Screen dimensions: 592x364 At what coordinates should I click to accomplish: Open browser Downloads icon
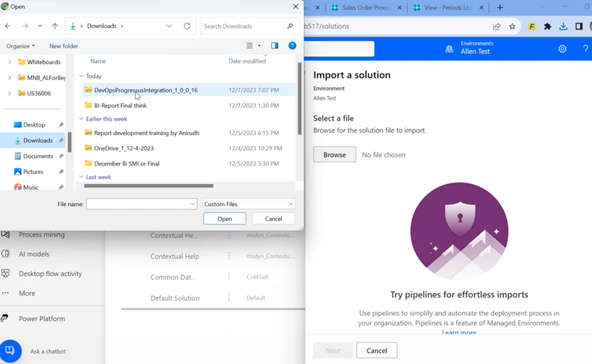[564, 26]
